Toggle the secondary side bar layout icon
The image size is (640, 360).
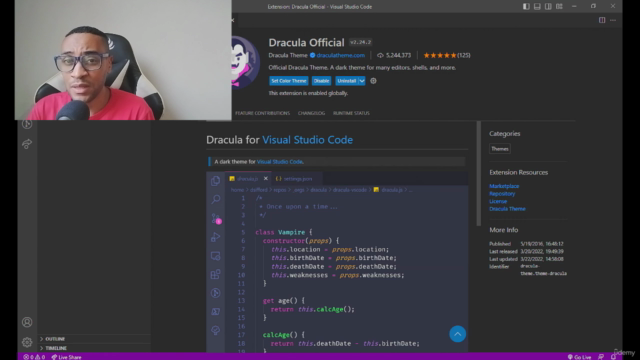click(x=548, y=7)
